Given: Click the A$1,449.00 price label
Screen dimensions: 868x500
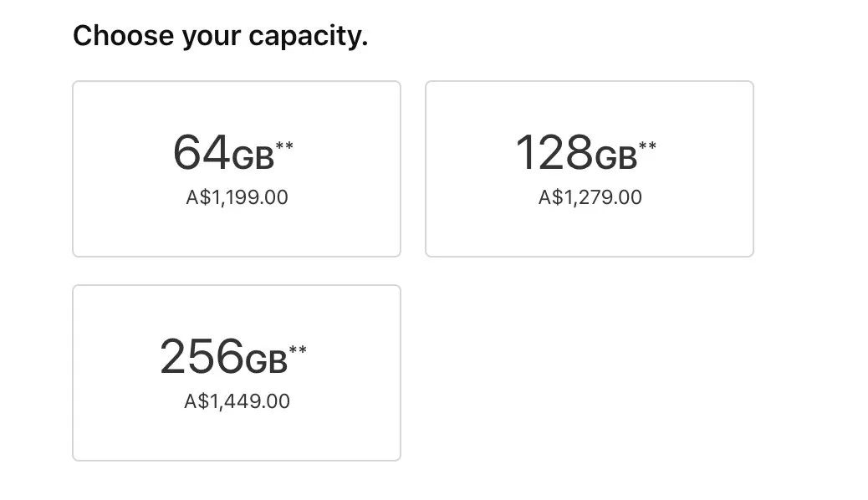Looking at the screenshot, I should (237, 401).
